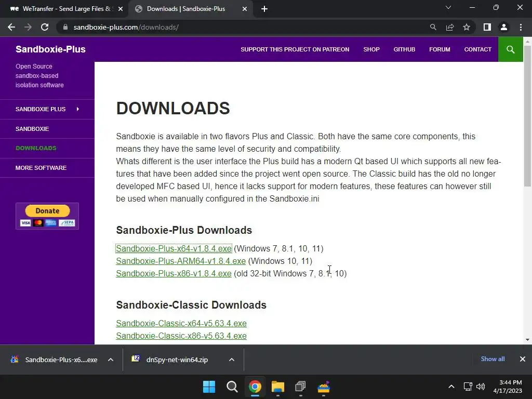The width and height of the screenshot is (532, 399).
Task: Visit the GitHub nav link
Action: (404, 49)
